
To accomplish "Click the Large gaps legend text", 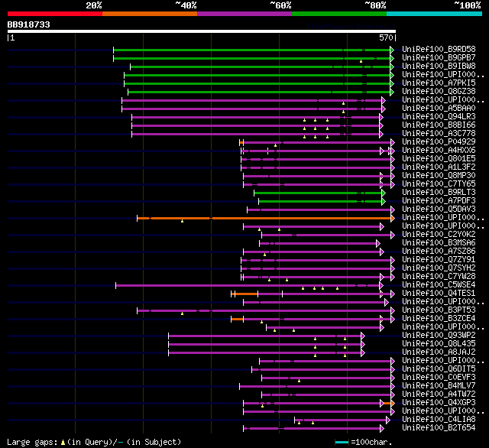I will [x=94, y=442].
